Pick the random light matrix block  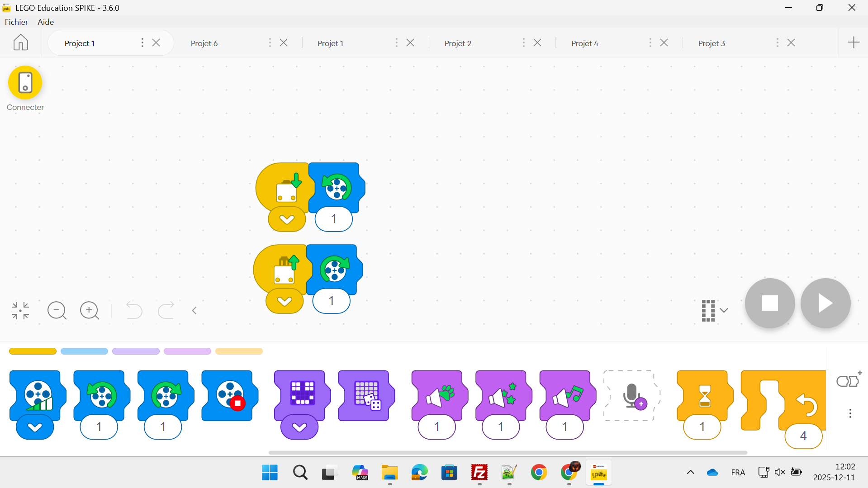[x=366, y=395]
